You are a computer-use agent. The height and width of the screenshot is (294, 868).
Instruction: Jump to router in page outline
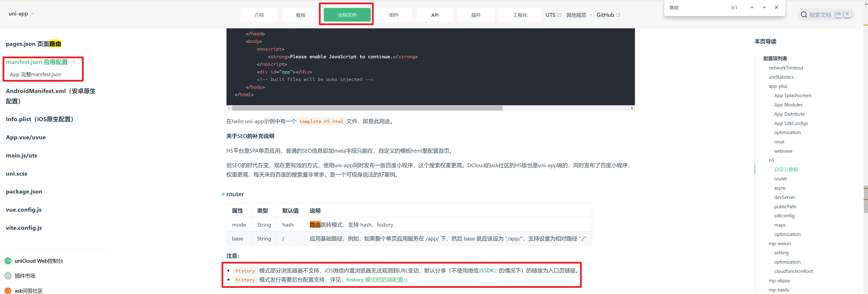780,179
